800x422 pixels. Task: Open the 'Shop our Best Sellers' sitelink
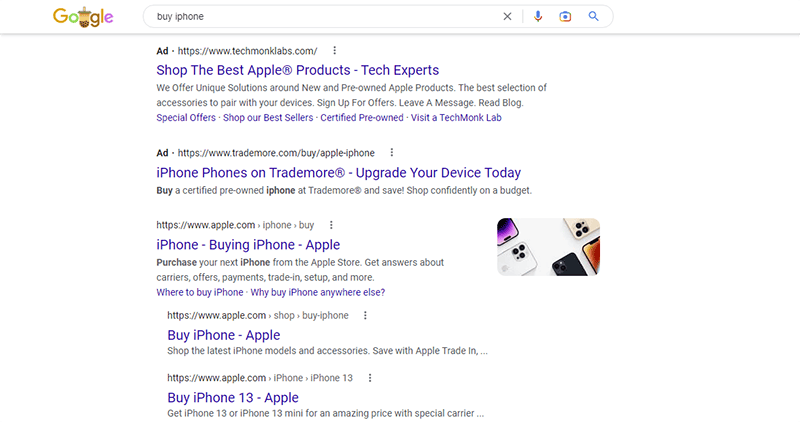(268, 117)
